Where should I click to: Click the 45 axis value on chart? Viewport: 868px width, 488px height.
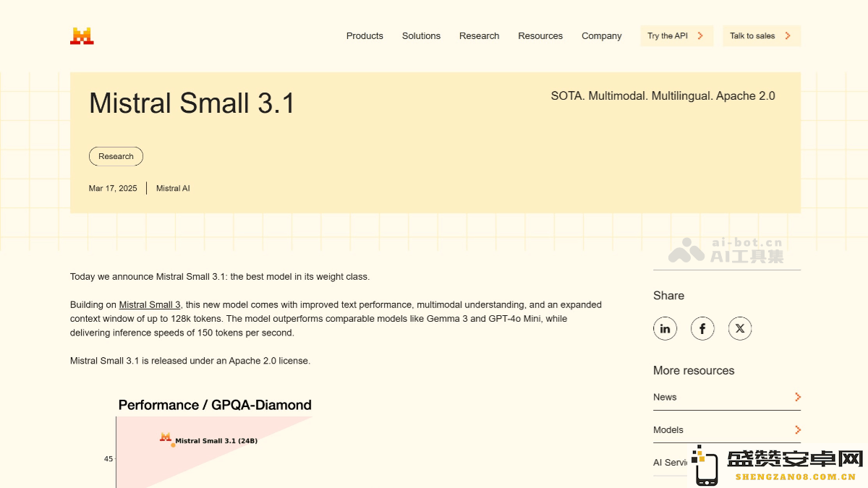[109, 458]
